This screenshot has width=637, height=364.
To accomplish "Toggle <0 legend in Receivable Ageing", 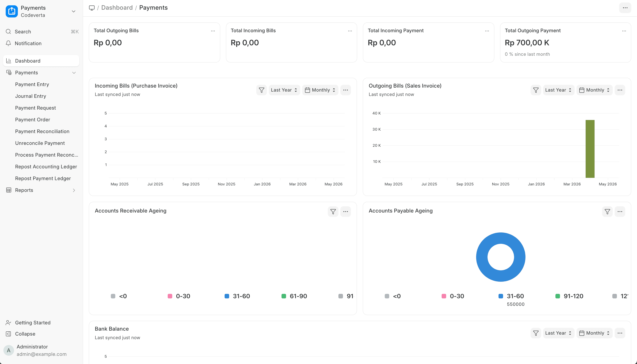I will 119,296.
